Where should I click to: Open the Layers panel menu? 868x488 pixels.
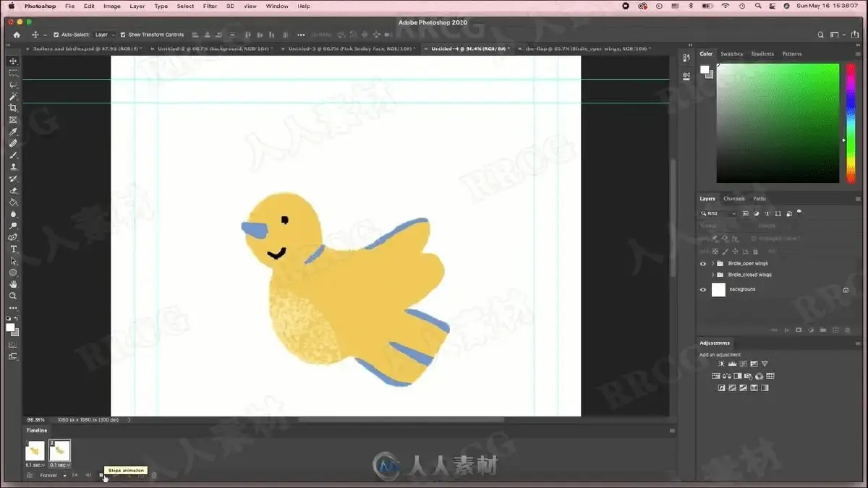[x=858, y=199]
